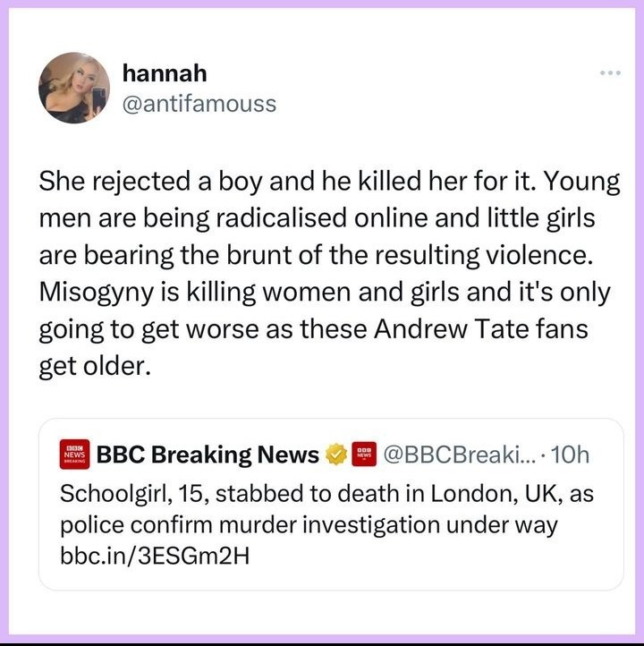Screen dimensions: 644x646
Task: Click the word 'Misogyny' in the tweet
Action: [96, 293]
